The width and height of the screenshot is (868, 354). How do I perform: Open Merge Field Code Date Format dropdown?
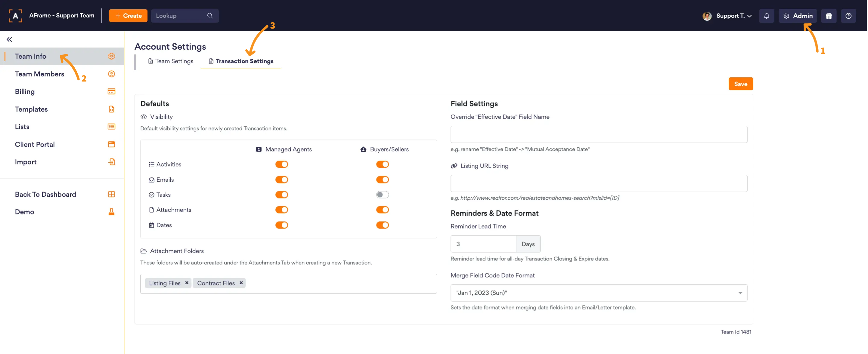pyautogui.click(x=598, y=293)
